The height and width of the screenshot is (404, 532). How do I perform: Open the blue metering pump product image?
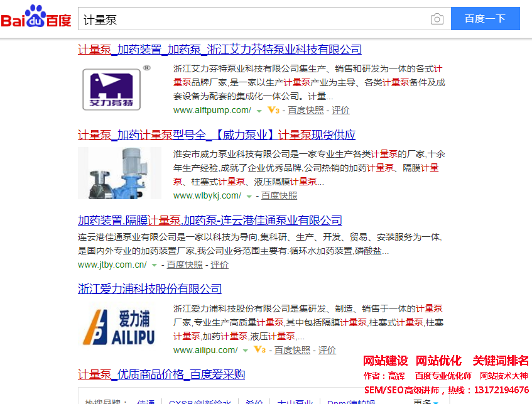point(119,172)
